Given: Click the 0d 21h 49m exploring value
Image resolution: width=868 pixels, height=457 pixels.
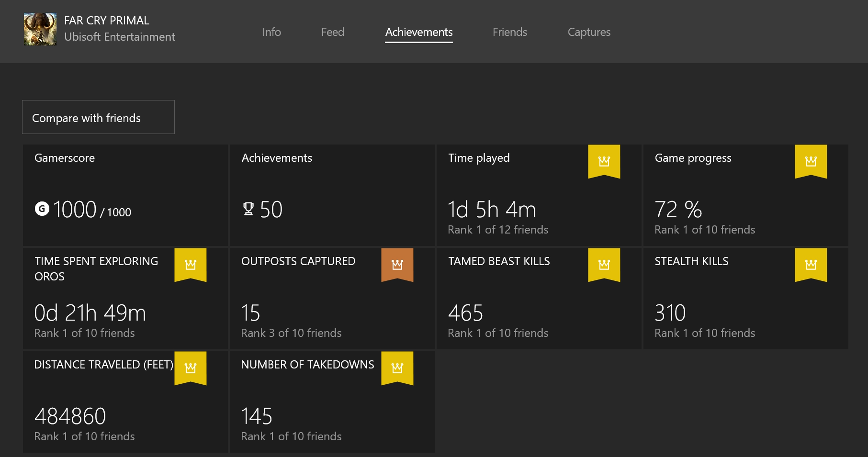Looking at the screenshot, I should (90, 313).
